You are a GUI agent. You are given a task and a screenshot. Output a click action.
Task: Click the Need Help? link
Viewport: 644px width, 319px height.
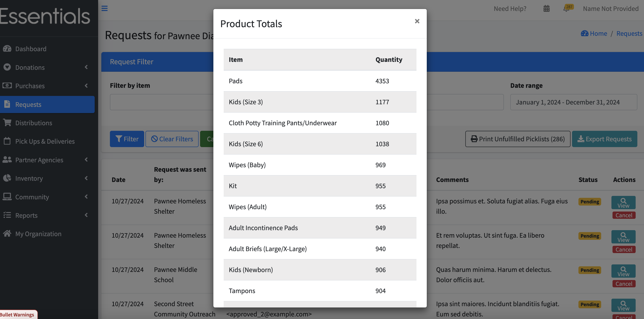510,9
